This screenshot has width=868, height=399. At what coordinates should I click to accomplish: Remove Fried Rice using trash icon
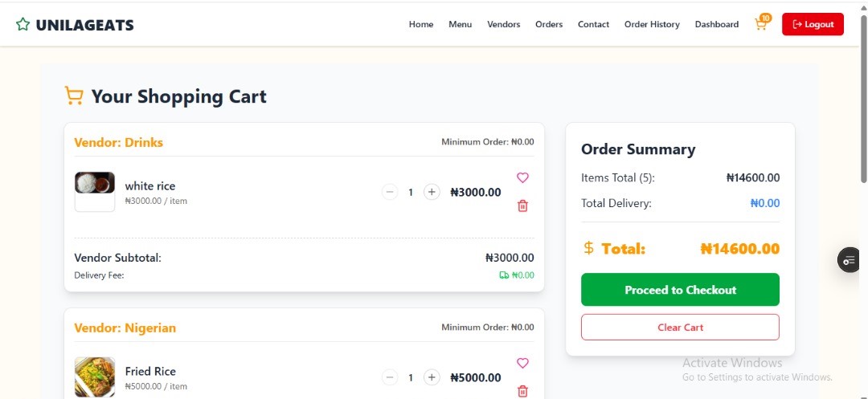coord(522,391)
